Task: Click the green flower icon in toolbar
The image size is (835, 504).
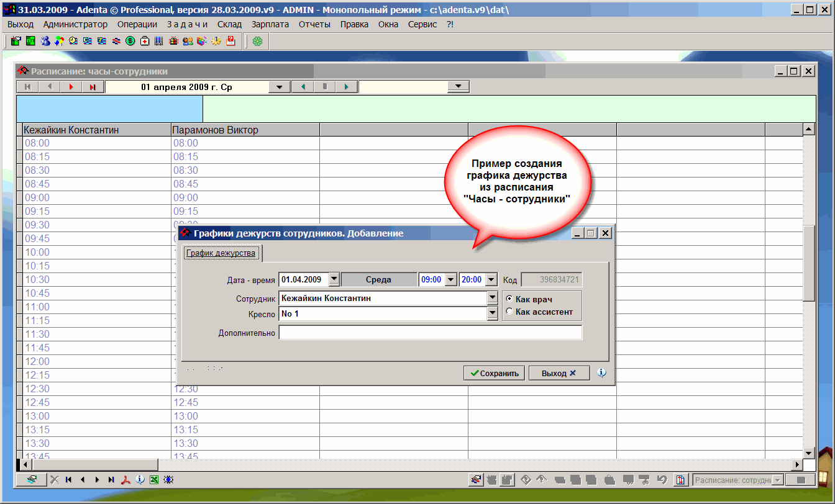Action: tap(257, 42)
